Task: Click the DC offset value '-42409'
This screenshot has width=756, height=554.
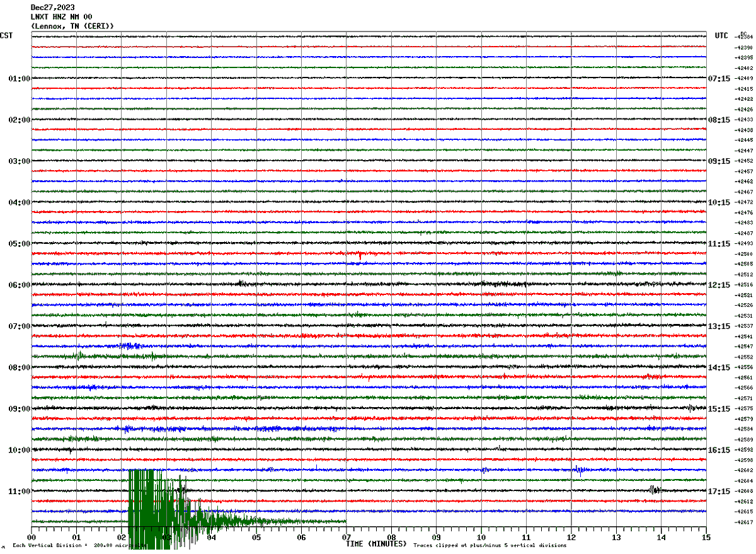Action: (744, 79)
